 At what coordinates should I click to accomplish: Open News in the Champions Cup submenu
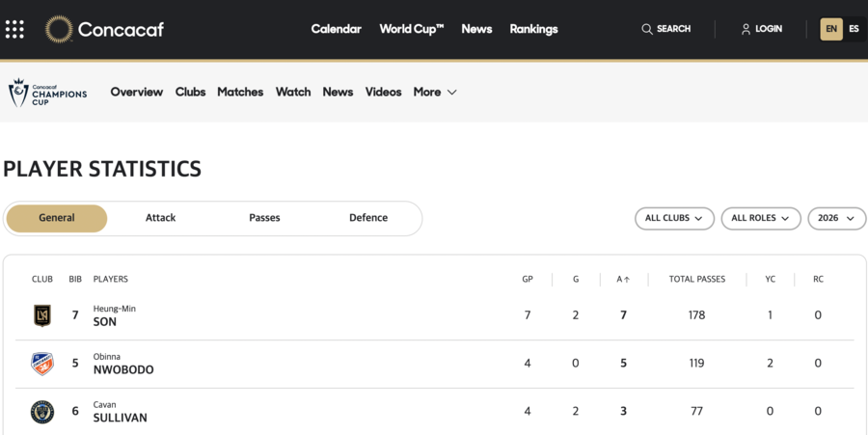(338, 92)
